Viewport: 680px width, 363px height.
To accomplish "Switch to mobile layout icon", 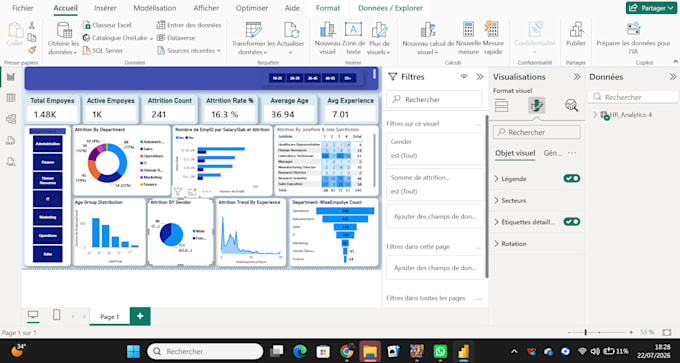I will [56, 315].
